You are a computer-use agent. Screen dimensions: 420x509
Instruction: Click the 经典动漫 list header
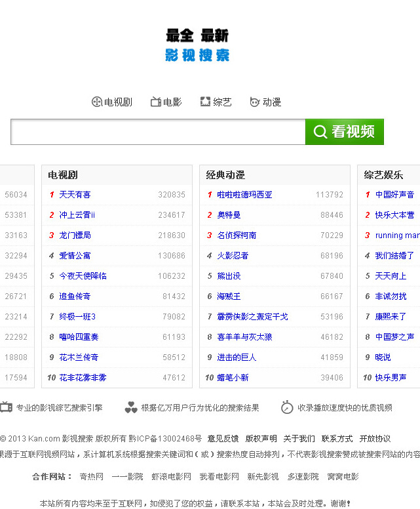(225, 175)
